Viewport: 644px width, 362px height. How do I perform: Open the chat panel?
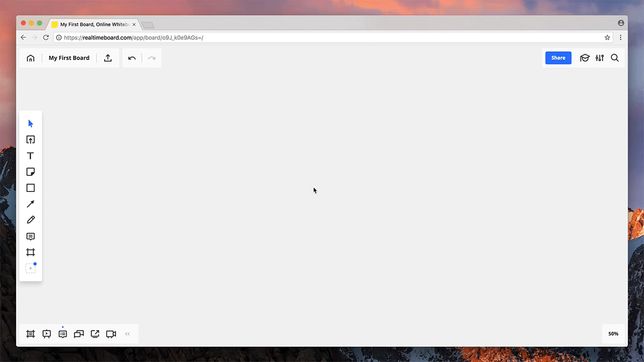pyautogui.click(x=79, y=334)
